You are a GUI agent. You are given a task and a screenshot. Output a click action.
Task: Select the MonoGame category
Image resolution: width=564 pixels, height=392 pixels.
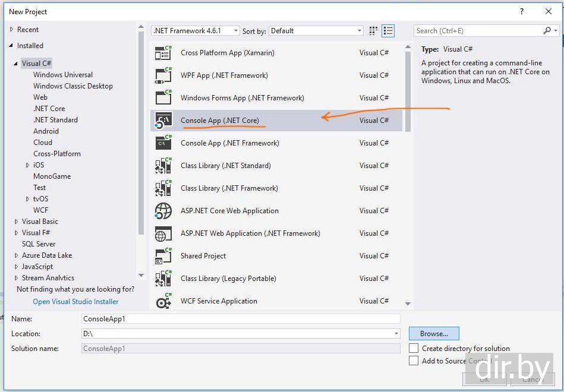pyautogui.click(x=52, y=176)
